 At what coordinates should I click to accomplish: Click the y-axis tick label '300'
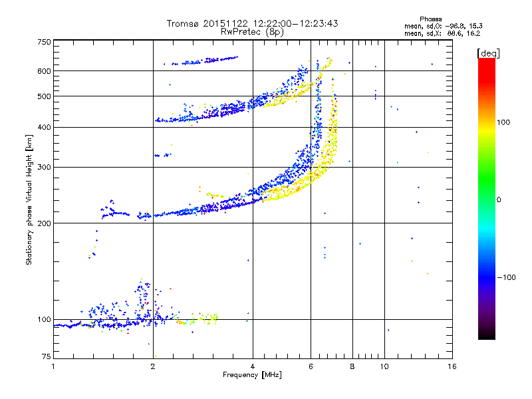click(44, 167)
